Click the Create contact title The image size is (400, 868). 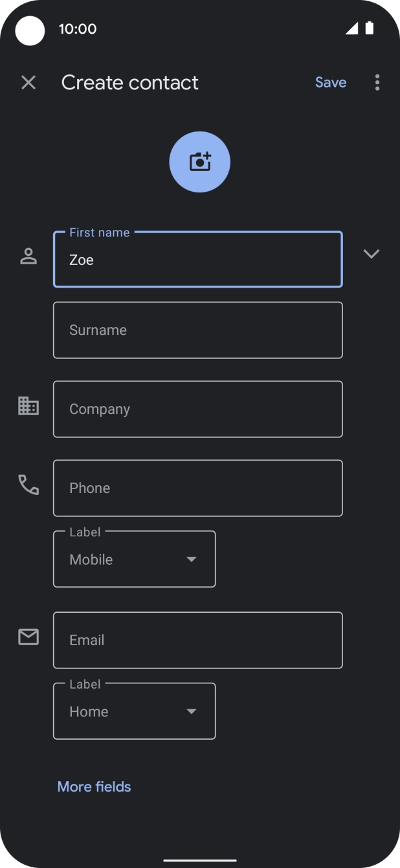[129, 82]
